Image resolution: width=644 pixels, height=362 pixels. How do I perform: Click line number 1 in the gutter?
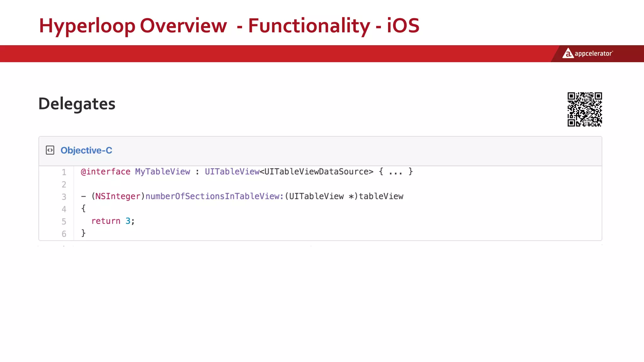coord(64,172)
